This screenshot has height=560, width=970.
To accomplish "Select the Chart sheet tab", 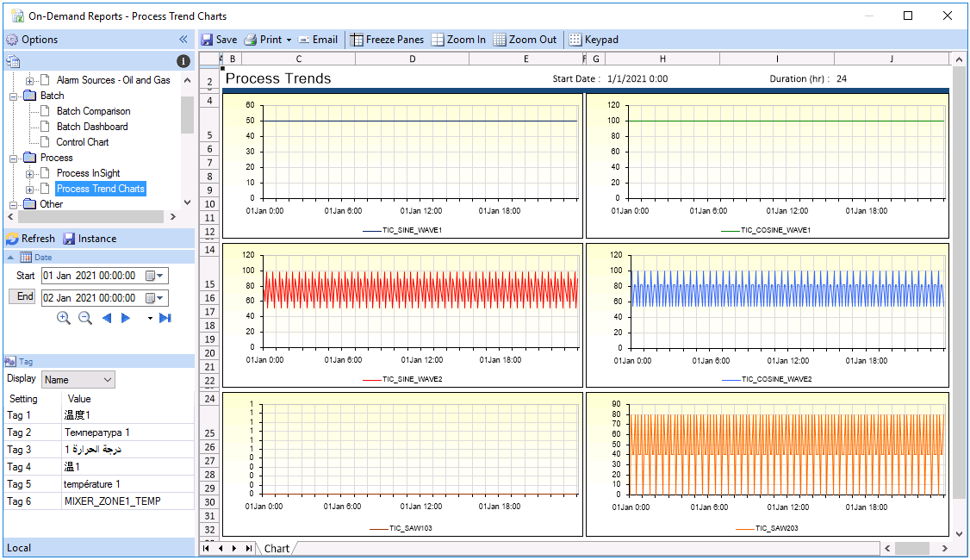I will click(x=277, y=549).
